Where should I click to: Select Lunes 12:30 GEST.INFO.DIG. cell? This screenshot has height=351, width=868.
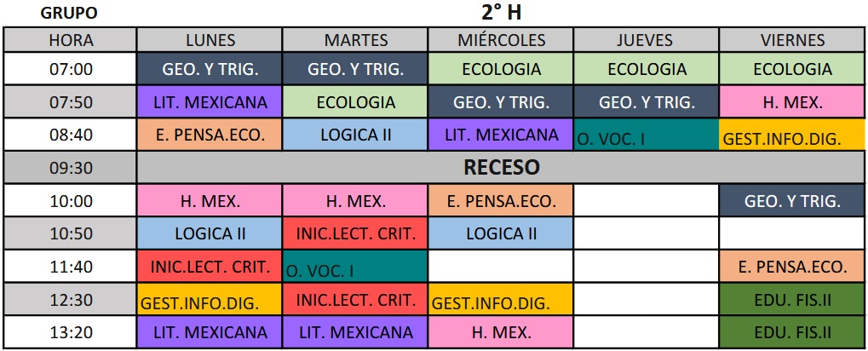point(210,300)
